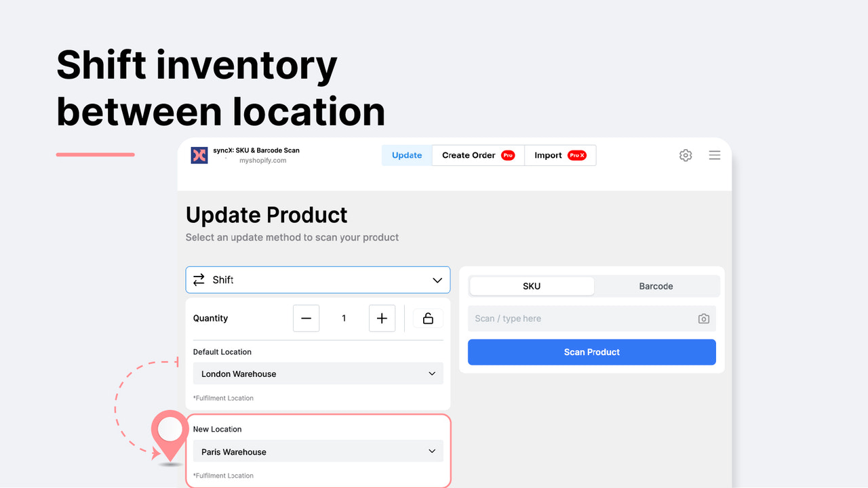Click the syncX app logo icon
This screenshot has height=488, width=868.
(x=199, y=155)
